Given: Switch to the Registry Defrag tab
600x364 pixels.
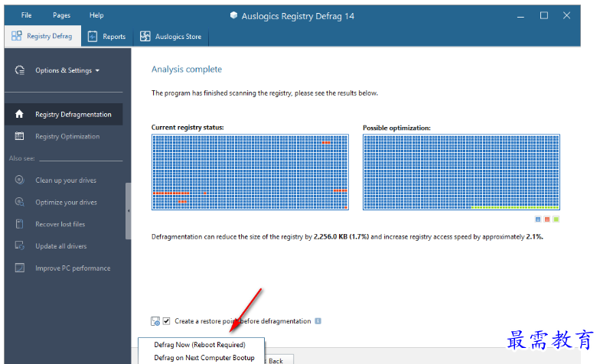Looking at the screenshot, I should pyautogui.click(x=43, y=37).
